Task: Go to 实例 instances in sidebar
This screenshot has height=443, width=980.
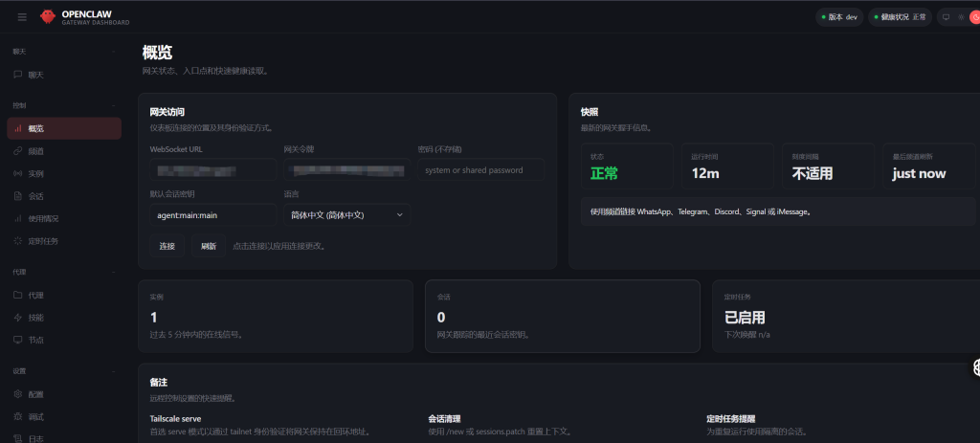Action: (35, 174)
